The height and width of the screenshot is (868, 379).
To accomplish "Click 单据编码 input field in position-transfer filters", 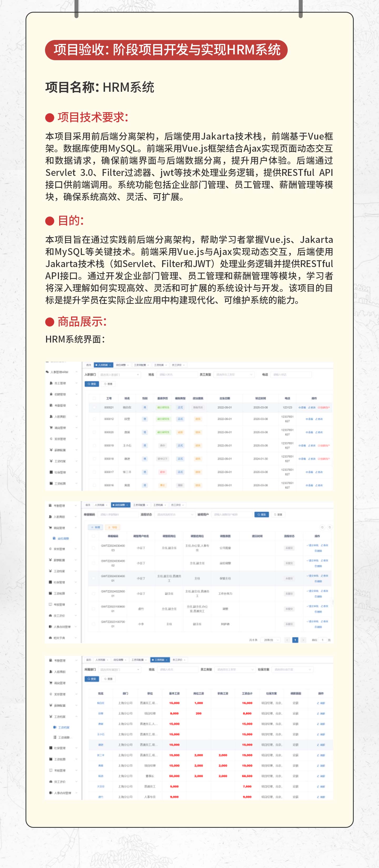I will coord(118,514).
